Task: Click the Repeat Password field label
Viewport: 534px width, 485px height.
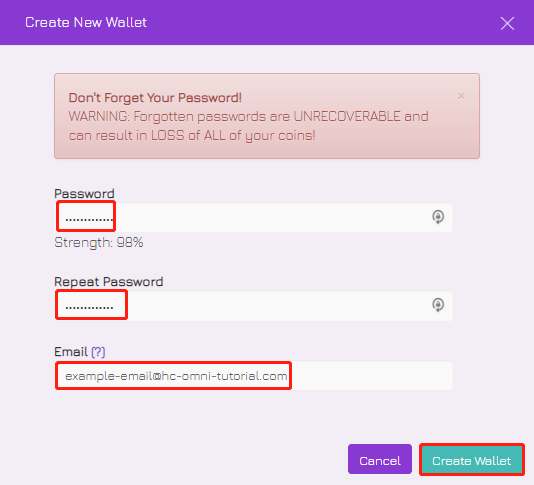Action: coord(109,282)
